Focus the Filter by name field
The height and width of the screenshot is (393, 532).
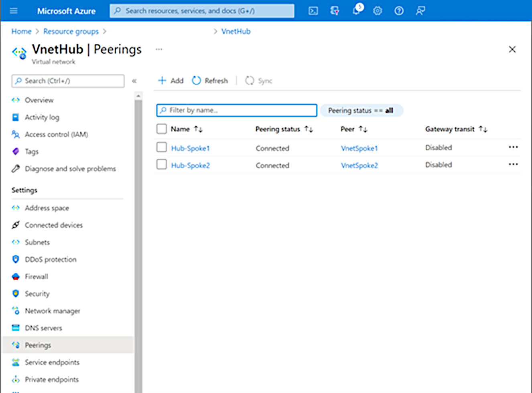pyautogui.click(x=237, y=110)
